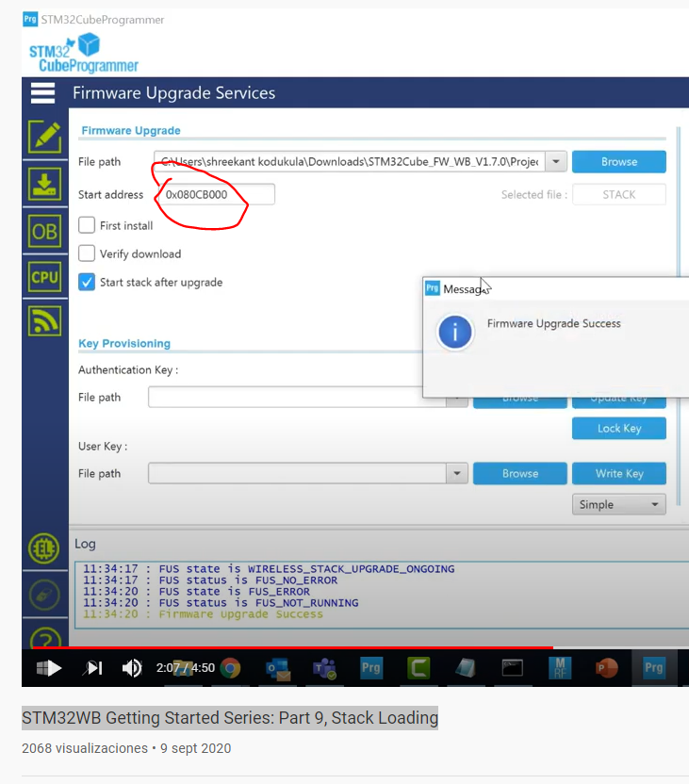Expand the User Key file path dropdown
This screenshot has height=784, width=689.
tap(457, 473)
